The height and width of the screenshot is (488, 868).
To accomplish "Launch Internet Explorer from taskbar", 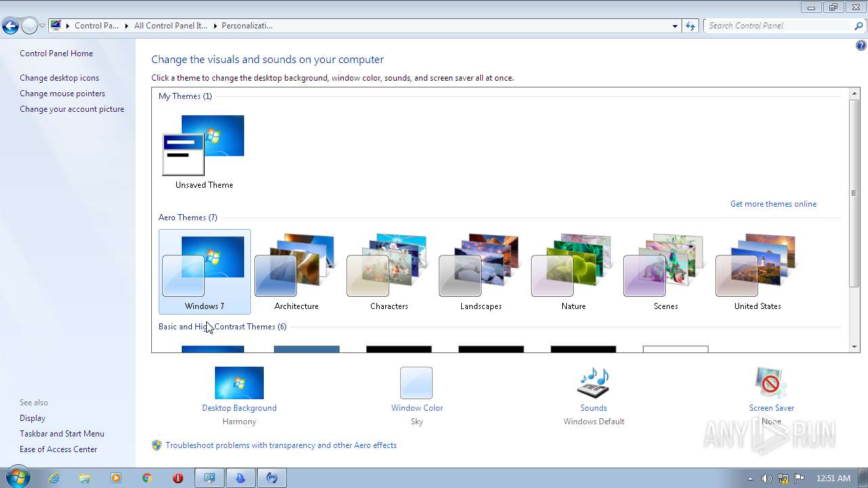I will 54,478.
